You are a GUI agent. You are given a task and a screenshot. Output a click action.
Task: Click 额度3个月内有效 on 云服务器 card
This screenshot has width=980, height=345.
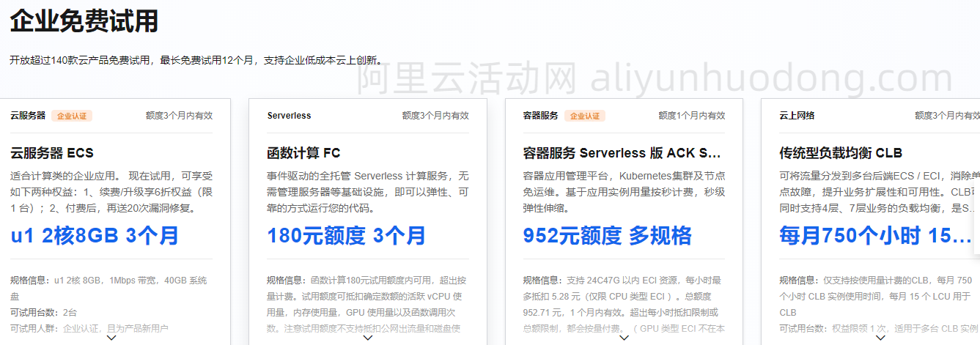tap(179, 116)
